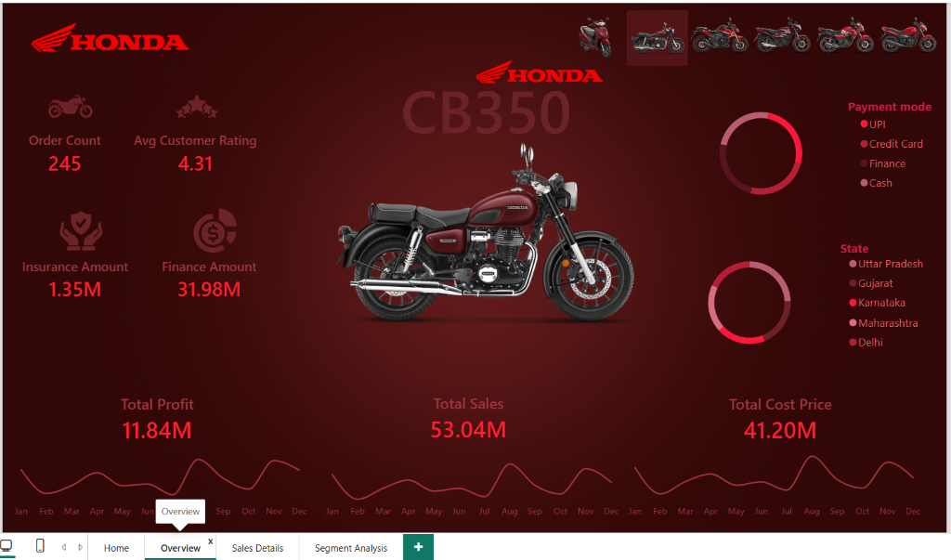Add a new page with plus button
Screen dimensions: 951x560
pyautogui.click(x=418, y=547)
